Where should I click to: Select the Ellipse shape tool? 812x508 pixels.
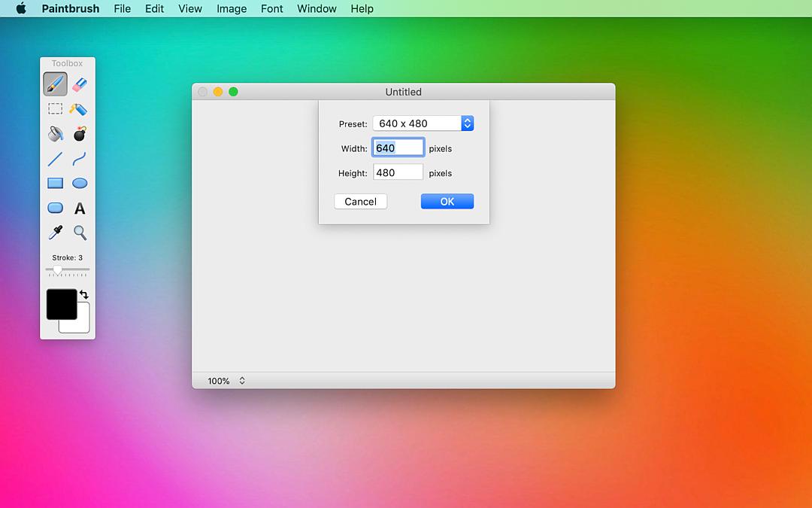coord(80,183)
